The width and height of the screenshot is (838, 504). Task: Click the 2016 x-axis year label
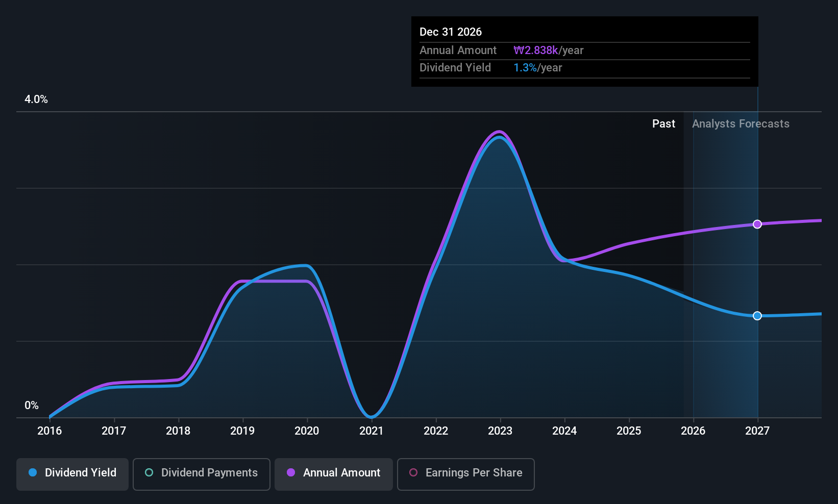point(50,431)
